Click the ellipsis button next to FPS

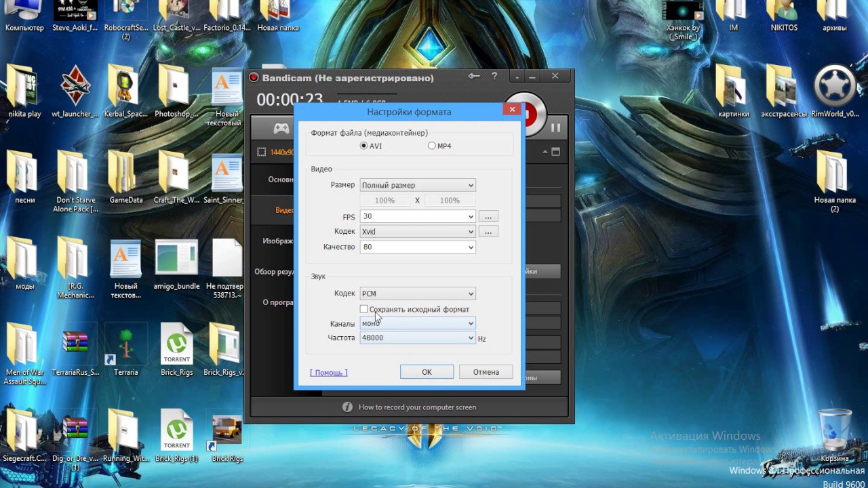pos(488,216)
